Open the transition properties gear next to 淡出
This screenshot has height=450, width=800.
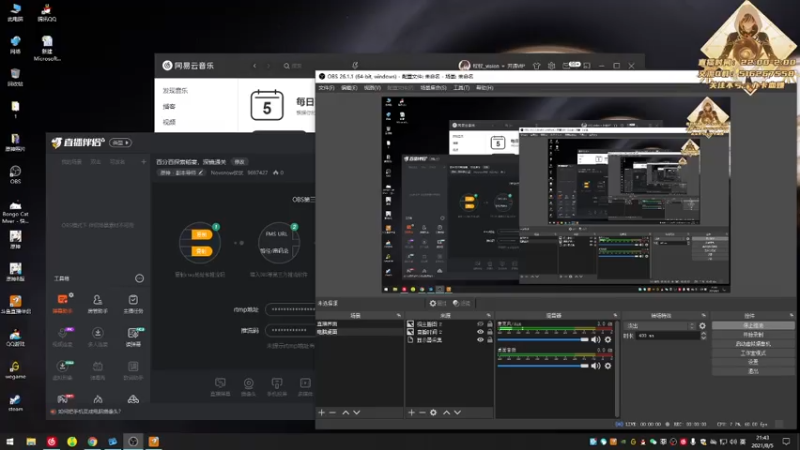pos(703,326)
